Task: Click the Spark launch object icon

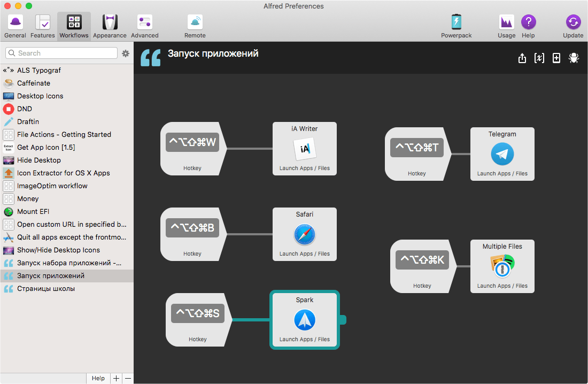Action: 305,320
